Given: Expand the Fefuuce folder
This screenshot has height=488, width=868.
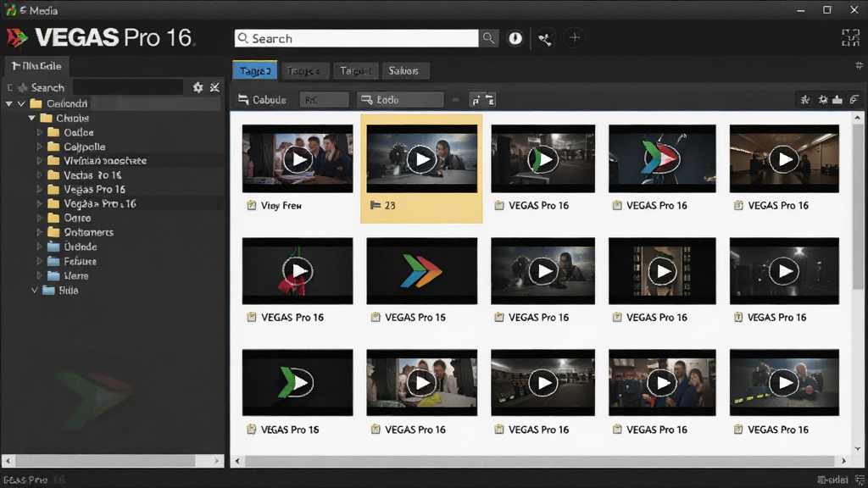Looking at the screenshot, I should coord(39,261).
